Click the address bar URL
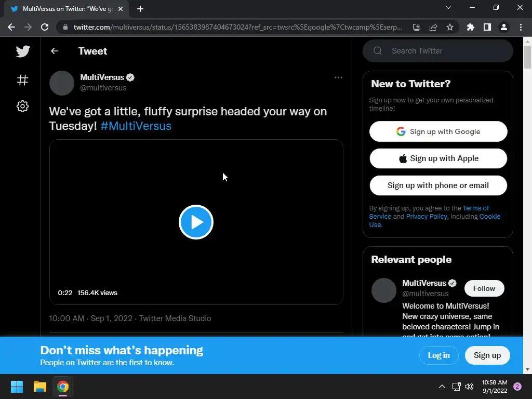Image resolution: width=532 pixels, height=399 pixels. point(238,27)
